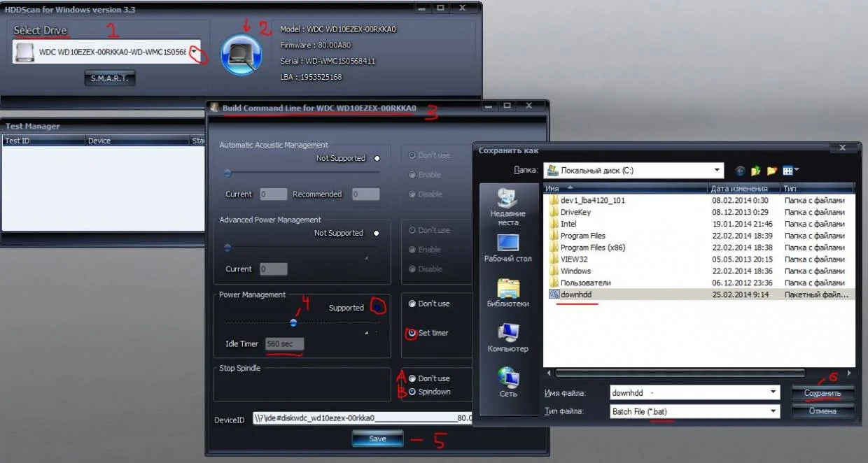Select the Spindown radio button
The height and width of the screenshot is (463, 868).
[x=412, y=392]
